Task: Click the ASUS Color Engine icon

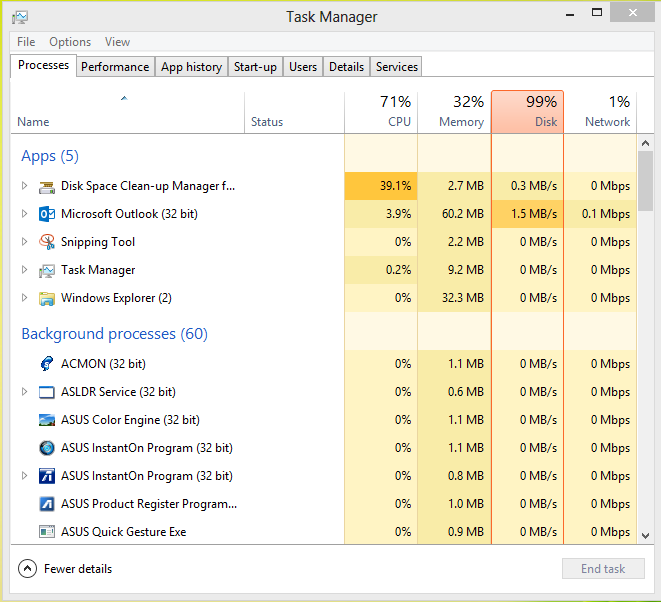Action: 47,420
